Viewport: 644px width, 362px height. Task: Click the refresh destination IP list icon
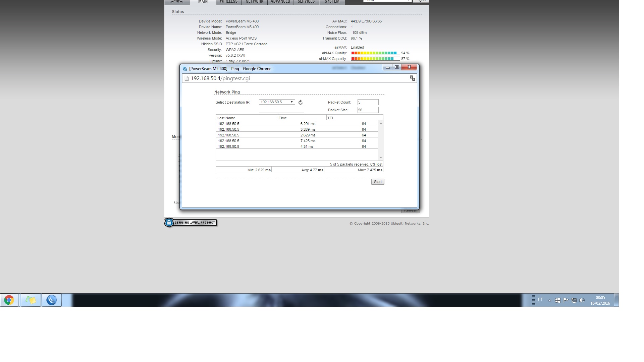click(301, 103)
